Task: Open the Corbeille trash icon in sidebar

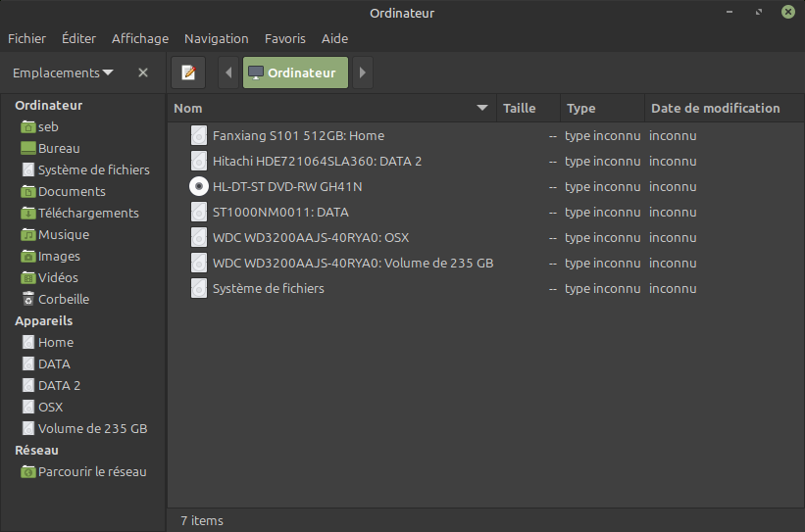Action: [x=28, y=299]
